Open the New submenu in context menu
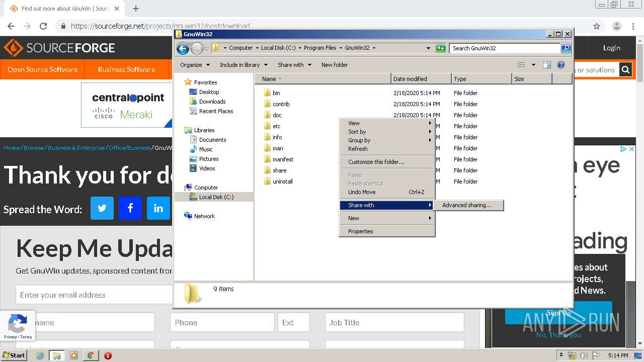The width and height of the screenshot is (644, 362). tap(387, 218)
